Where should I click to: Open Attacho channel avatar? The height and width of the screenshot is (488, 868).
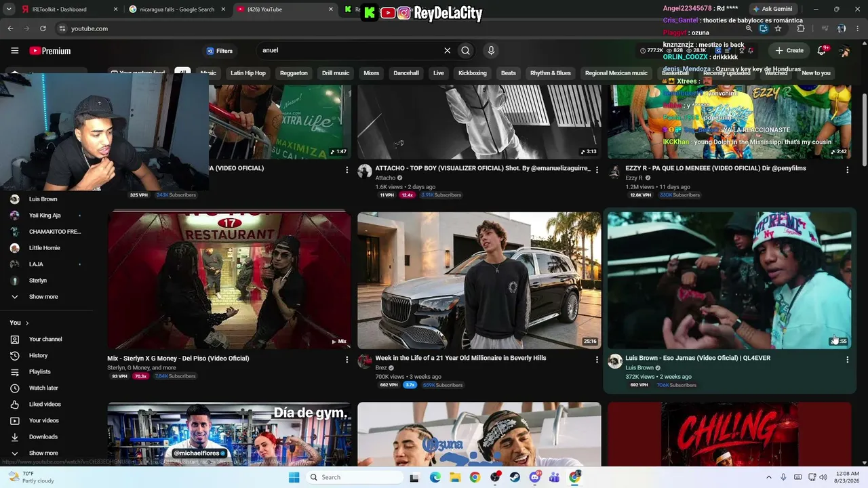365,171
